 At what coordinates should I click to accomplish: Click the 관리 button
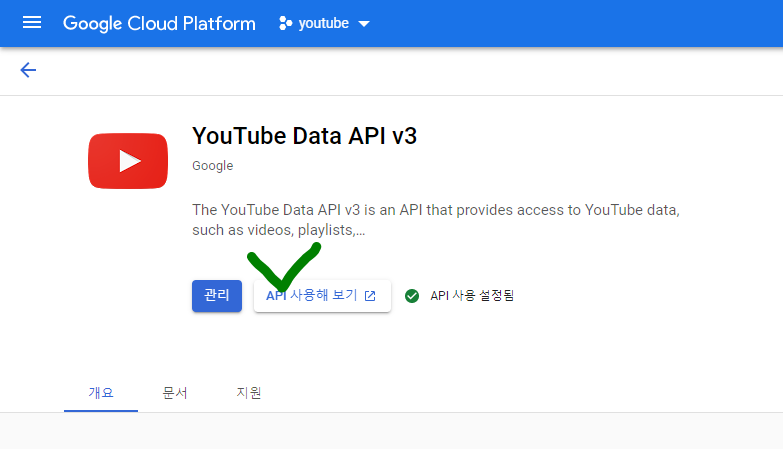click(217, 296)
